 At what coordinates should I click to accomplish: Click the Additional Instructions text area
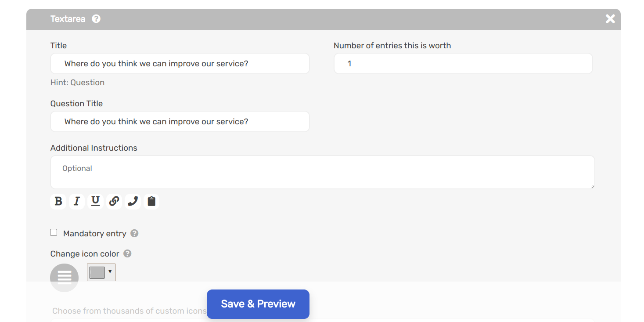(x=322, y=172)
